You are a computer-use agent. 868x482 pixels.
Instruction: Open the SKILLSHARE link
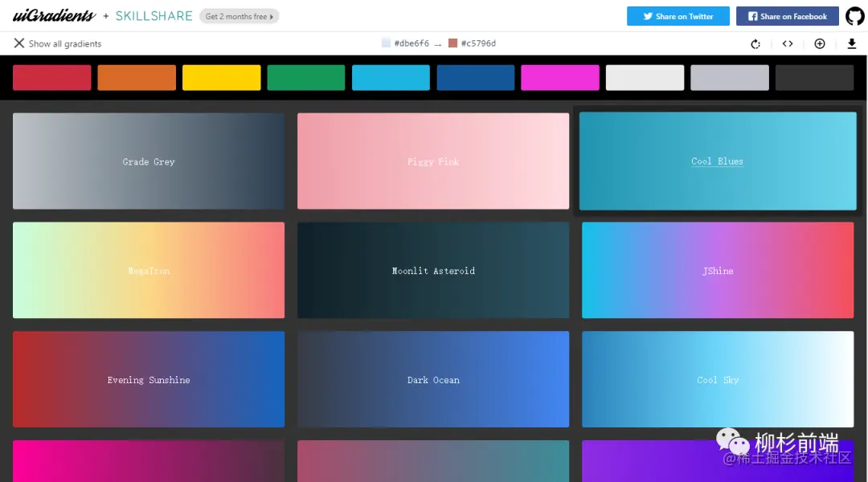click(154, 16)
